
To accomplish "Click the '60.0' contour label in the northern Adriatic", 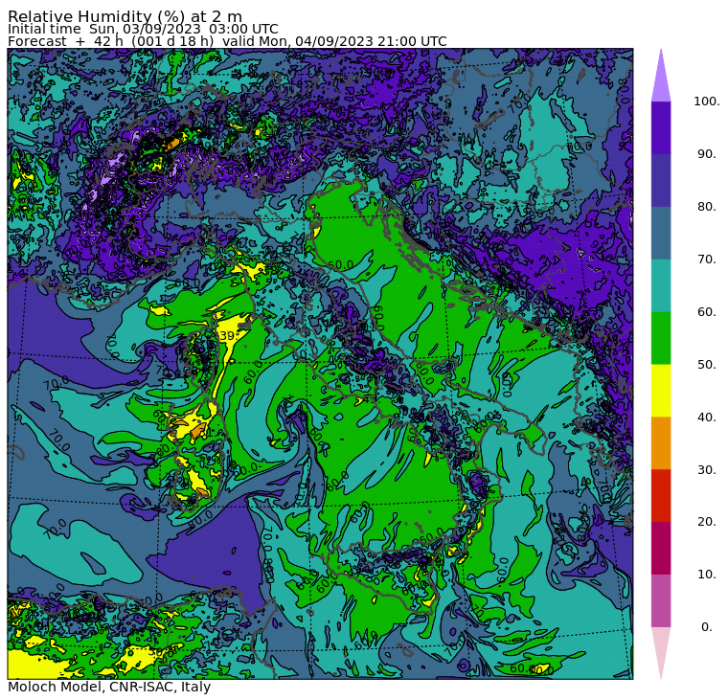I will [340, 265].
